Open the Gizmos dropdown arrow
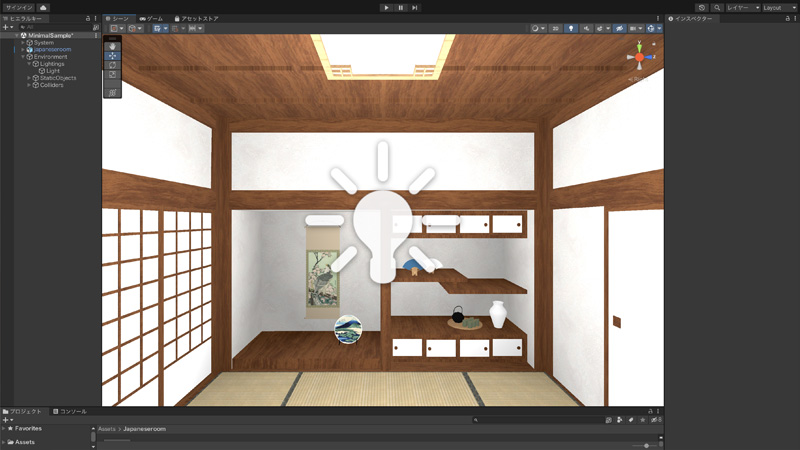Image resolution: width=800 pixels, height=450 pixels. pos(659,29)
